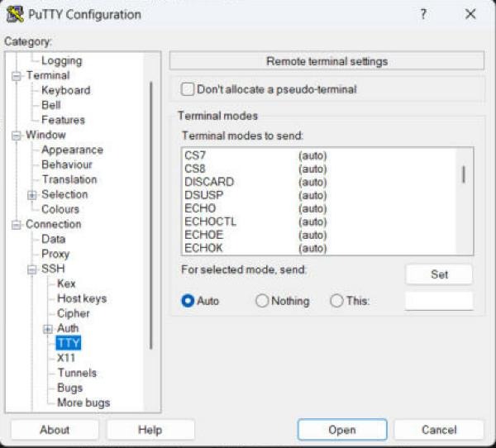The width and height of the screenshot is (496, 448).
Task: Collapse the SSH tree node
Action: tap(31, 269)
